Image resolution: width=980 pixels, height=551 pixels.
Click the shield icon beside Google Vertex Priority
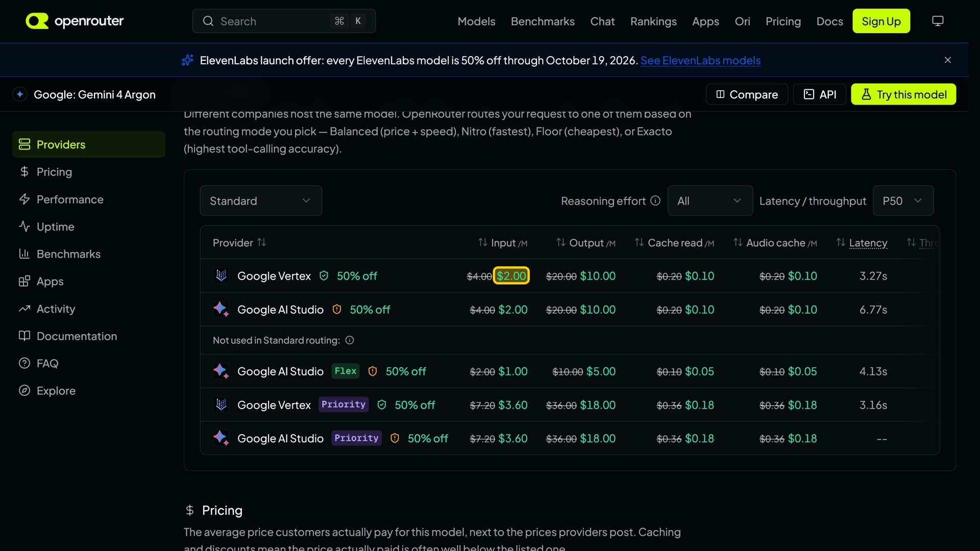point(382,405)
